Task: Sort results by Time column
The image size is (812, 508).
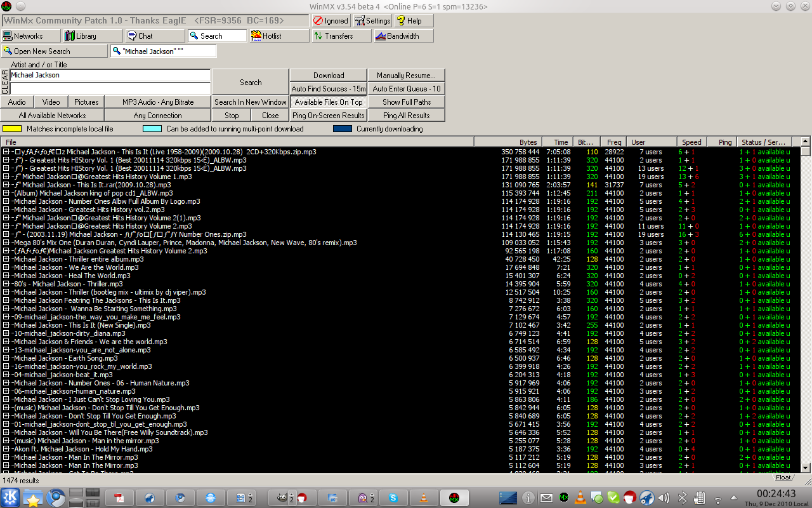Action: click(557, 142)
